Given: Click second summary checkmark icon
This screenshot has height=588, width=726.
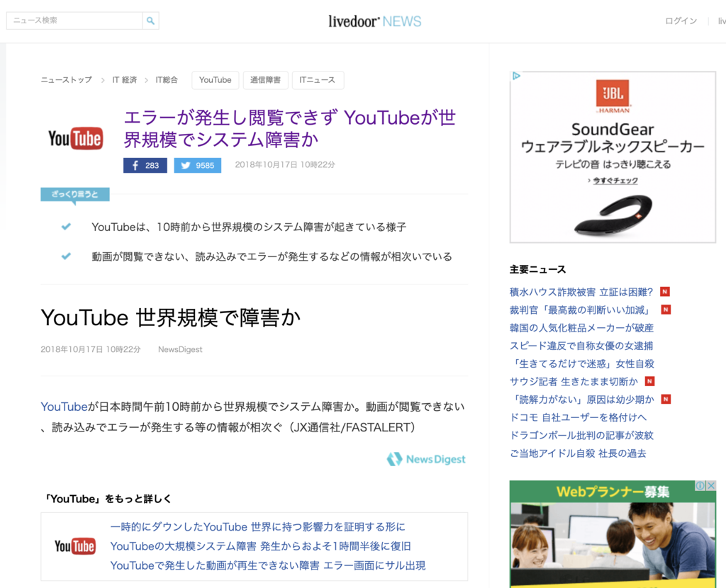Looking at the screenshot, I should click(66, 256).
